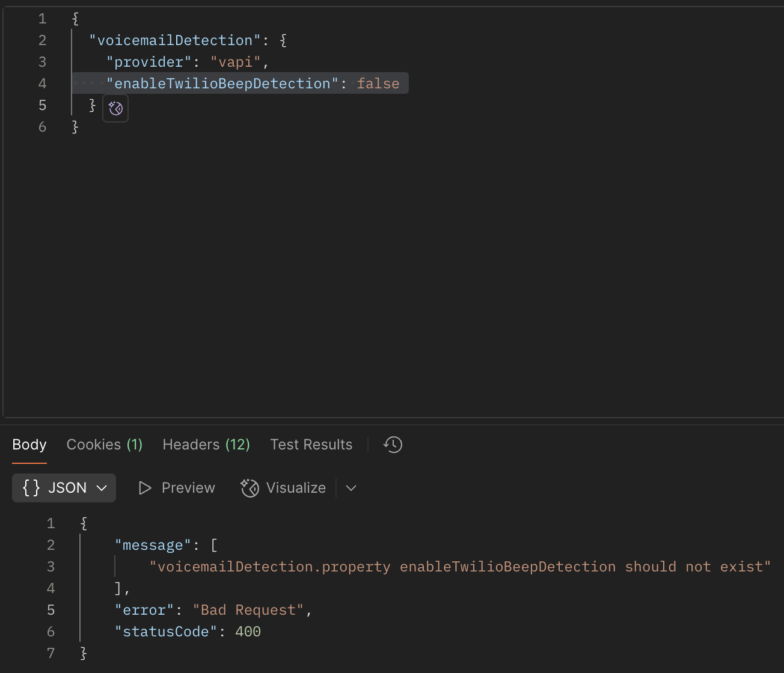Click the voicemailDetection error message text
Viewport: 784px width, 673px height.
460,566
